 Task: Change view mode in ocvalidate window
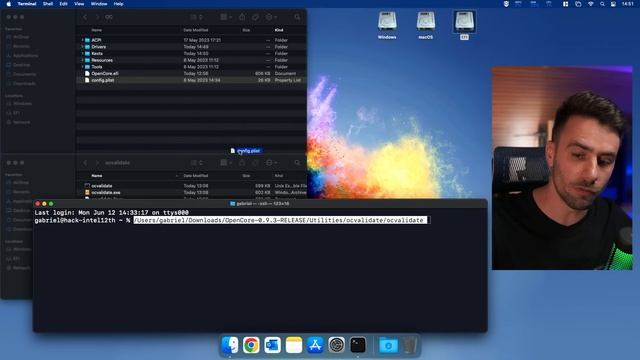[x=196, y=162]
